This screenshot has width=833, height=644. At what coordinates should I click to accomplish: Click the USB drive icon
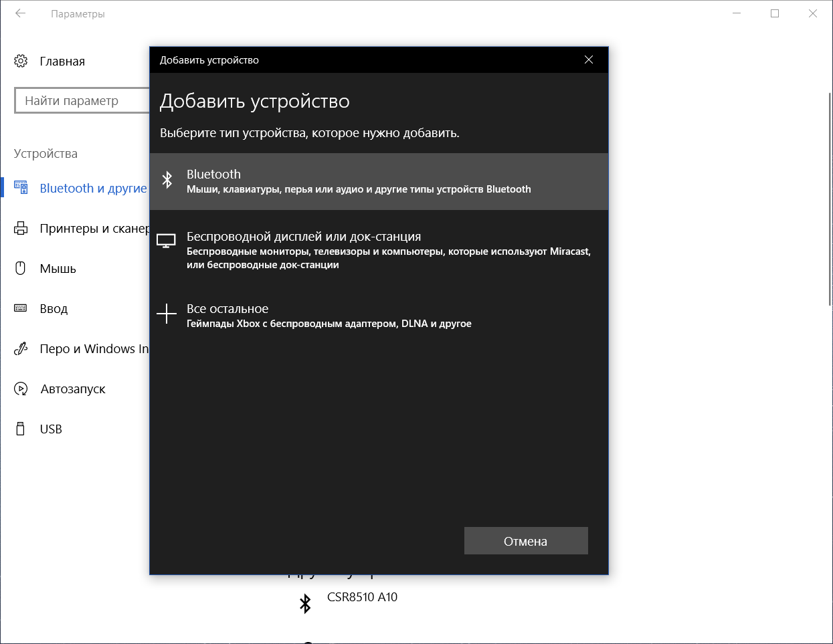(20, 429)
